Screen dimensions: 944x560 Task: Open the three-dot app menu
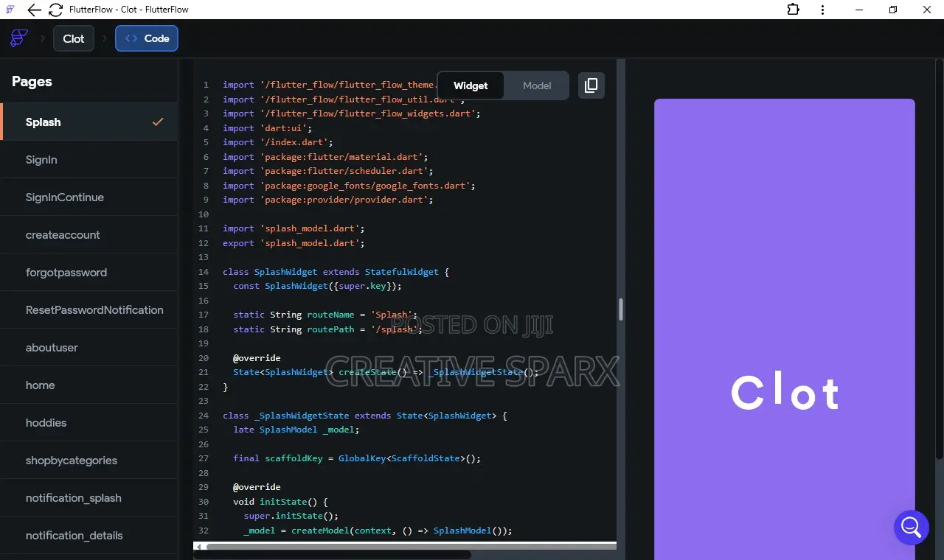[x=823, y=10]
